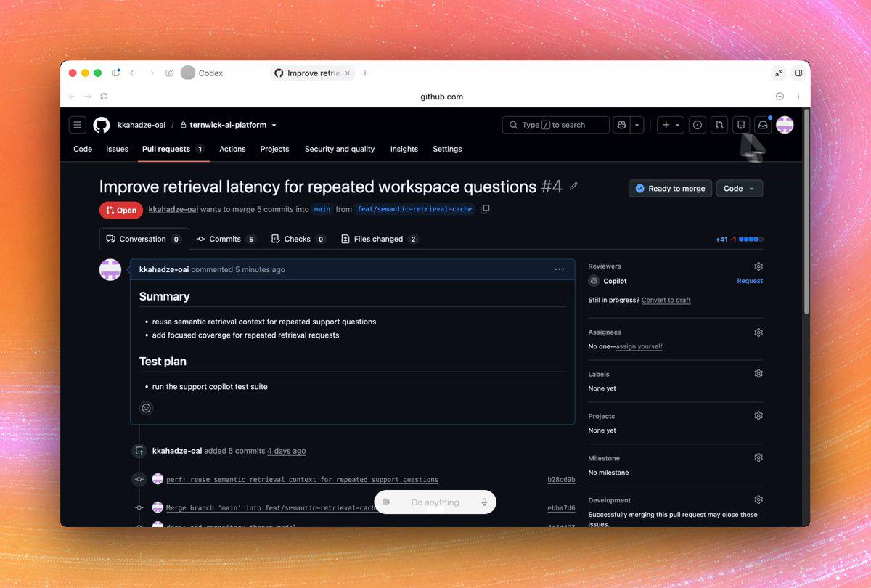871x588 pixels.
Task: Switch to the Checks tab
Action: [298, 239]
